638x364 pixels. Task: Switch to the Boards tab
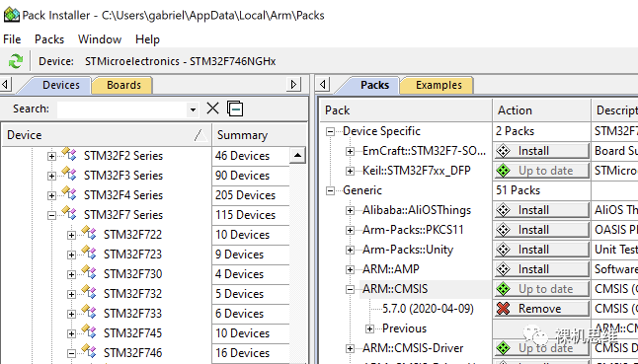pyautogui.click(x=123, y=85)
